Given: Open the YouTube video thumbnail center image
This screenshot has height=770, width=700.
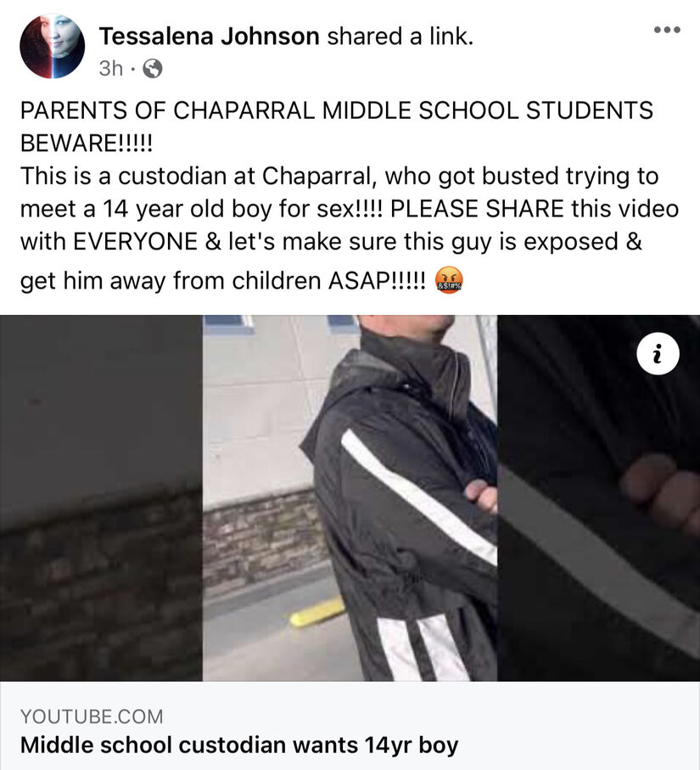Looking at the screenshot, I should click(350, 498).
